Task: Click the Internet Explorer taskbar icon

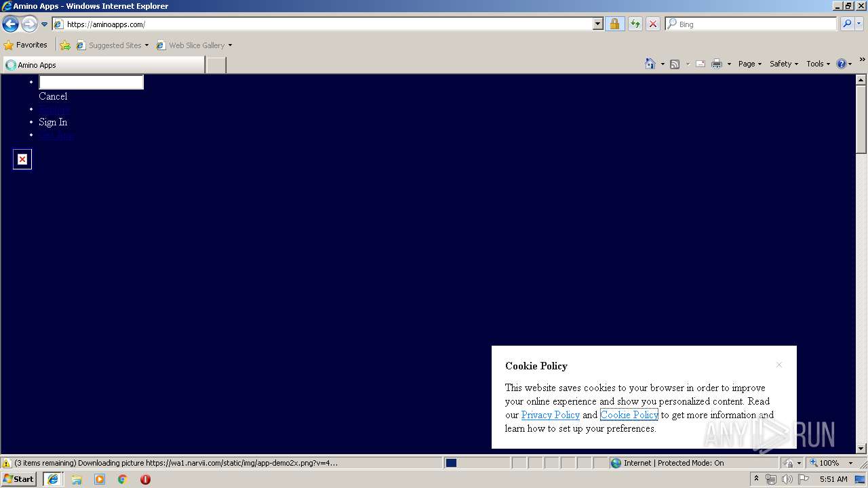Action: 52,479
